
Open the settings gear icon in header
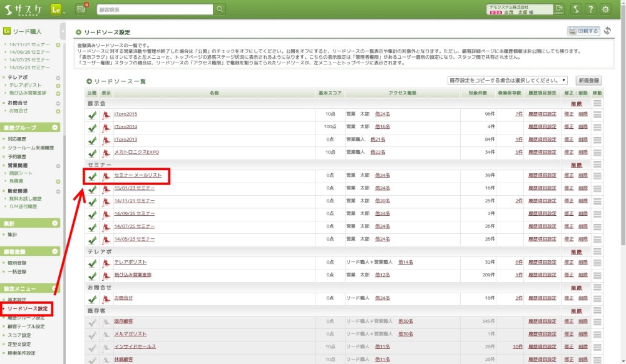(605, 9)
